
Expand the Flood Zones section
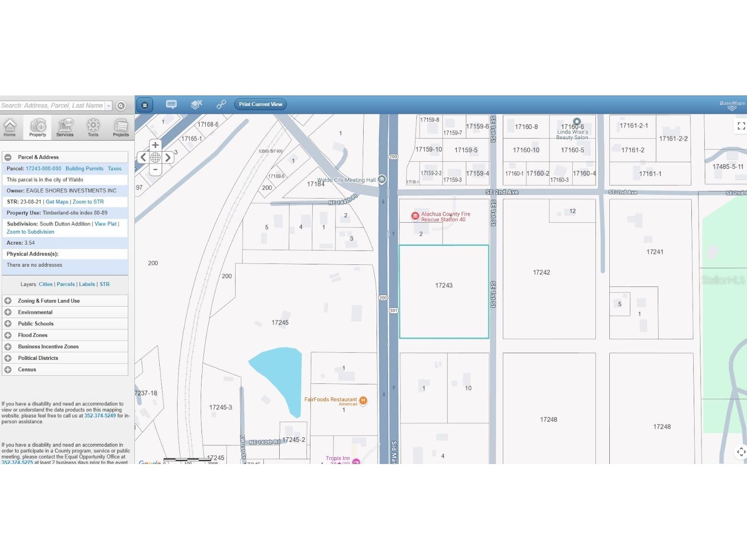point(8,335)
